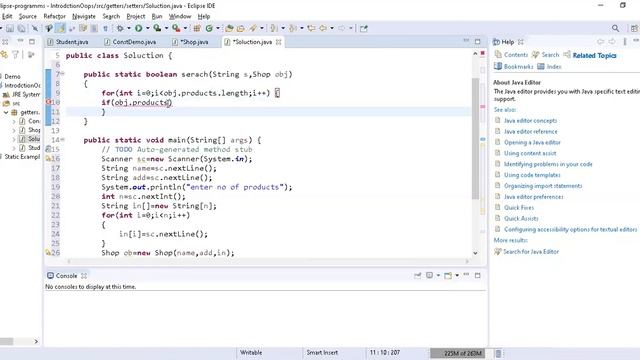The height and width of the screenshot is (360, 640).
Task: Run the program with the green play icon
Action: [x=139, y=28]
